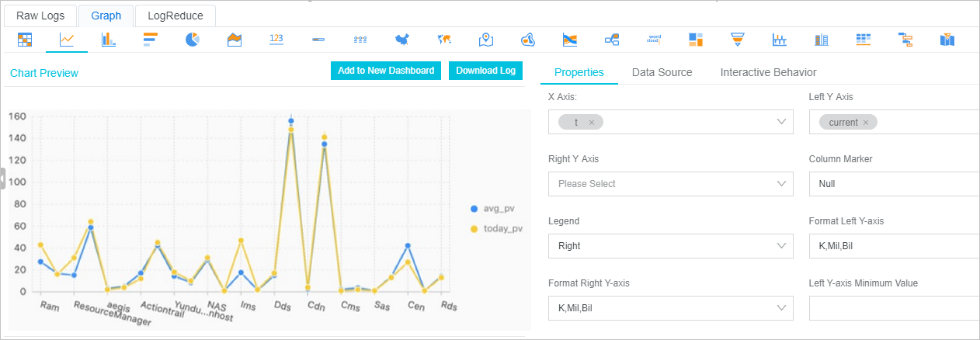This screenshot has height=340, width=980.
Task: Select the world map chart icon
Action: (444, 39)
